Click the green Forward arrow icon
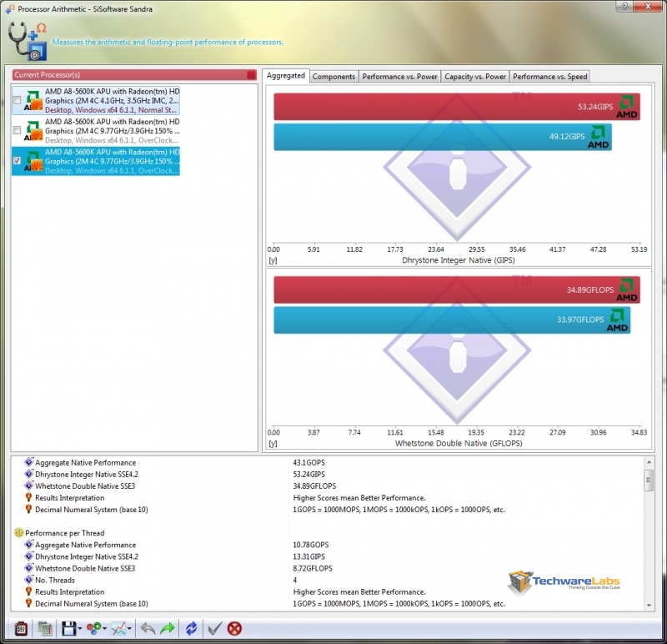 click(168, 628)
